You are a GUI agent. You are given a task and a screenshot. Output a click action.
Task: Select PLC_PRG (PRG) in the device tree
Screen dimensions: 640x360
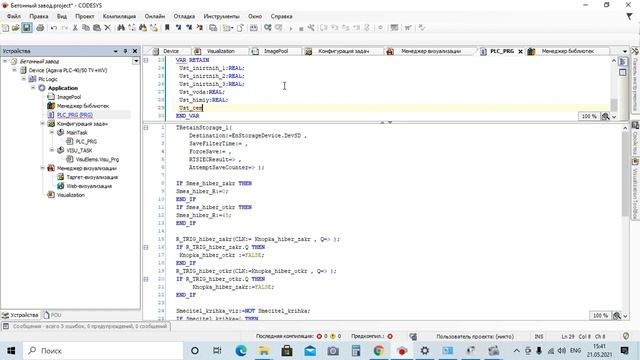[75, 115]
